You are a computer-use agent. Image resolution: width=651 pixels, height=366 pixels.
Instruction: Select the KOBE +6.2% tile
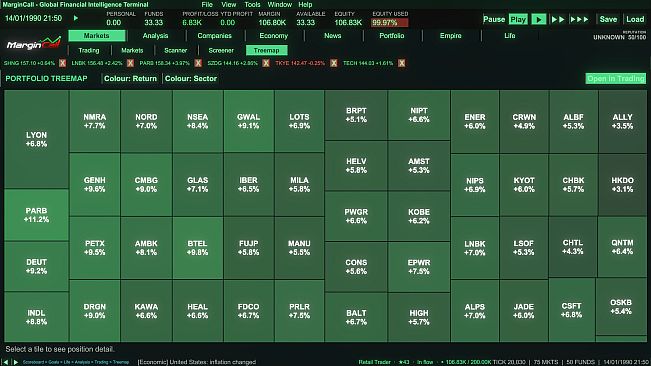418,216
